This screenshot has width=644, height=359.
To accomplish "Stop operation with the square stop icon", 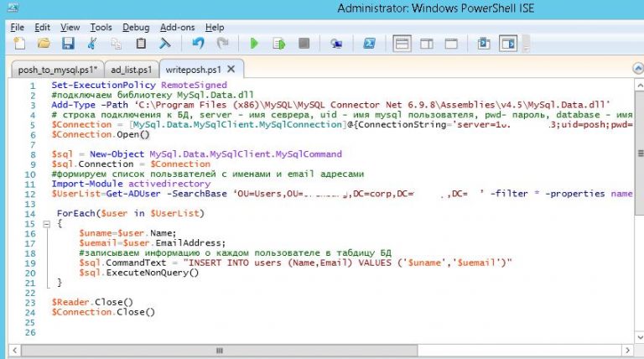I will [x=304, y=44].
